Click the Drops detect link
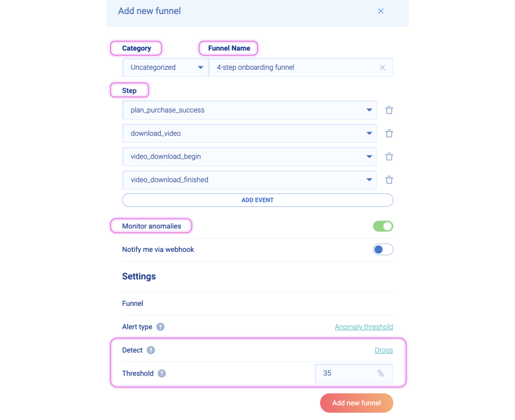The image size is (515, 420). point(384,350)
